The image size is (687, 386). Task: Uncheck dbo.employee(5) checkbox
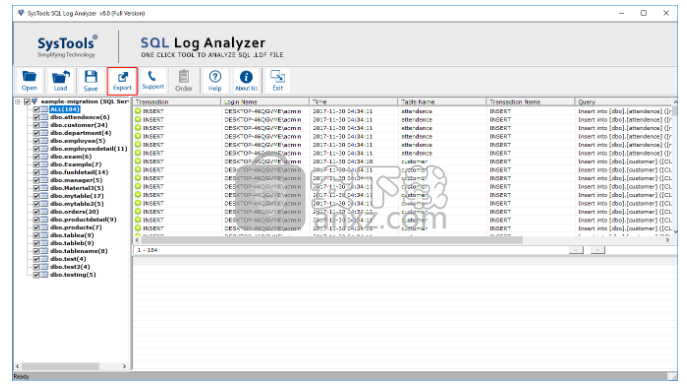(x=36, y=141)
